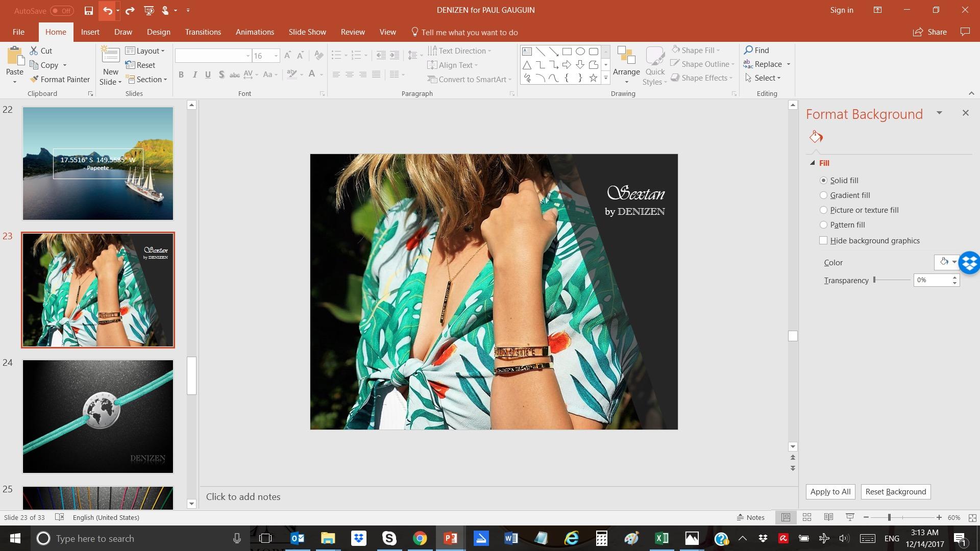Choose Picture or texture fill

823,210
